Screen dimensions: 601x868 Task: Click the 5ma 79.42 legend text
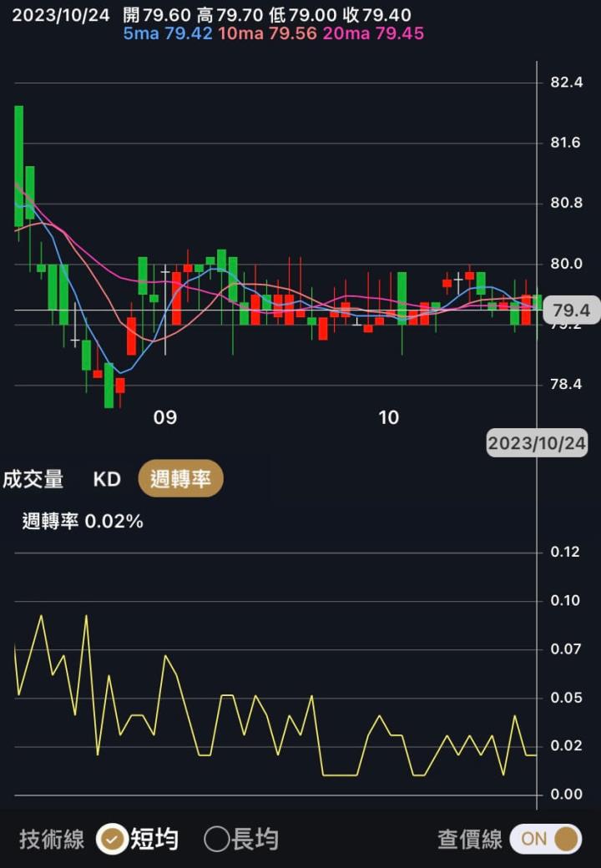[168, 33]
